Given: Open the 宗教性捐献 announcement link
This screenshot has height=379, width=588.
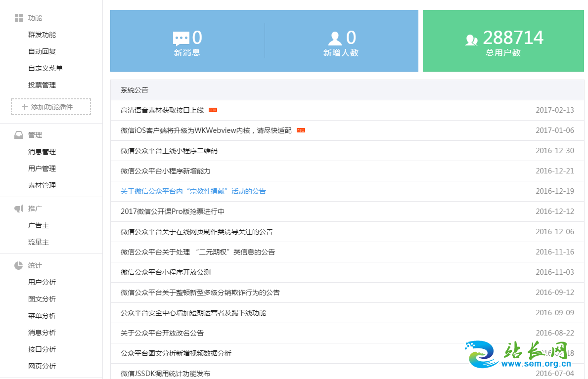Looking at the screenshot, I should 193,191.
